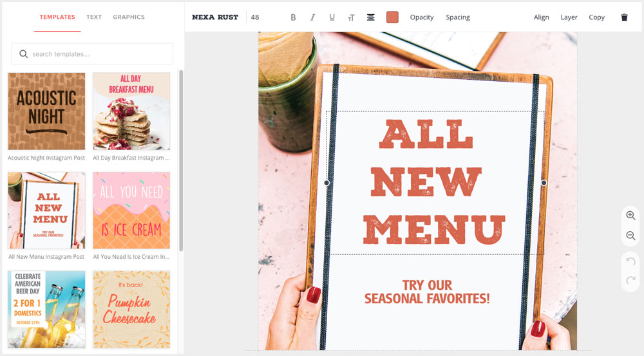Open the Align options

542,17
